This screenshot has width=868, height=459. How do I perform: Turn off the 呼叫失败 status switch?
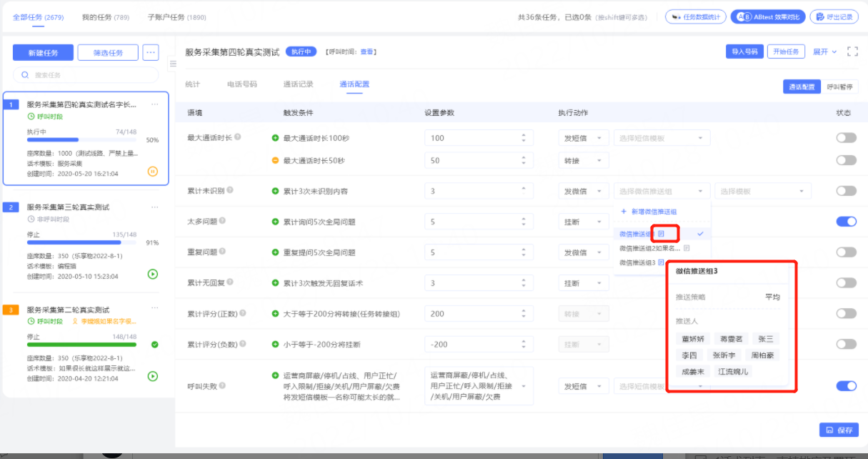point(846,386)
